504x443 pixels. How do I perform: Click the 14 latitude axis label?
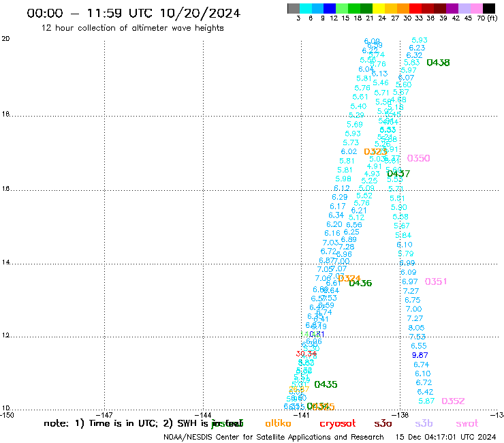point(5,262)
